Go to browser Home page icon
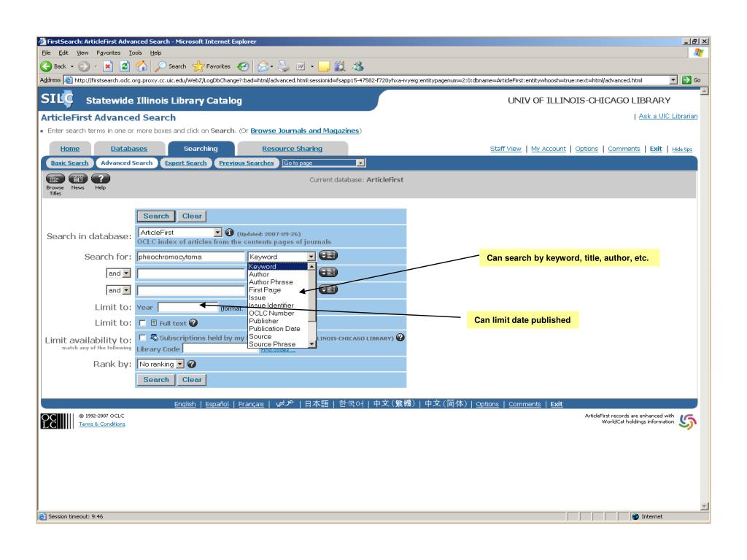 tap(142, 66)
